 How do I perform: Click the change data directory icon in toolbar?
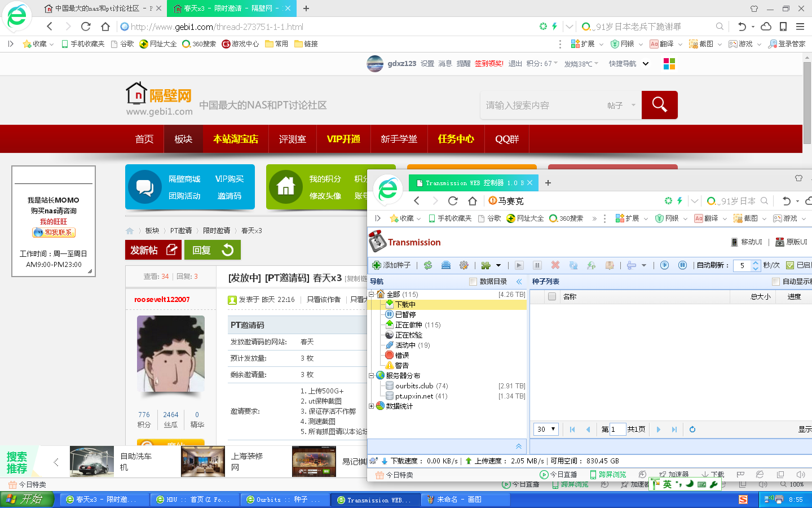coord(610,265)
